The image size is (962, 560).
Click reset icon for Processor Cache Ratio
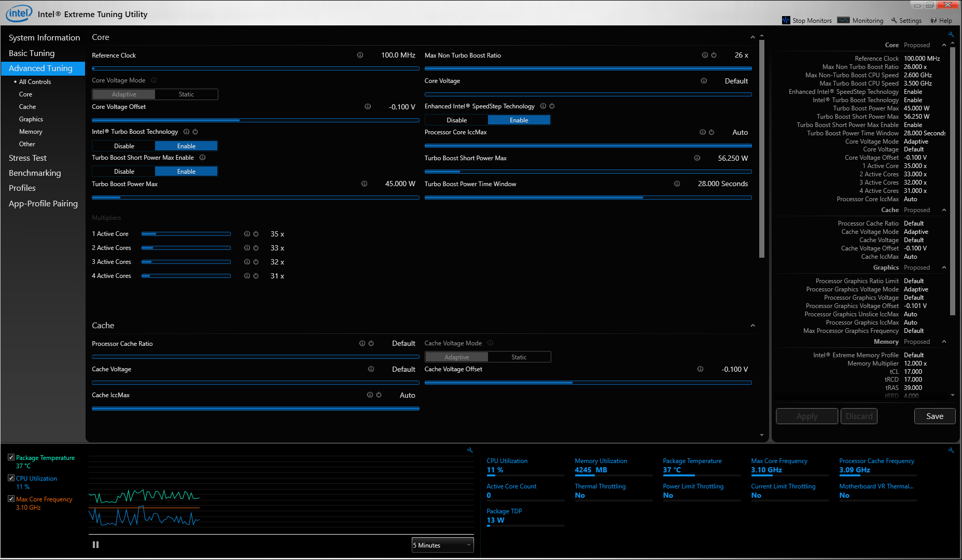tap(371, 343)
